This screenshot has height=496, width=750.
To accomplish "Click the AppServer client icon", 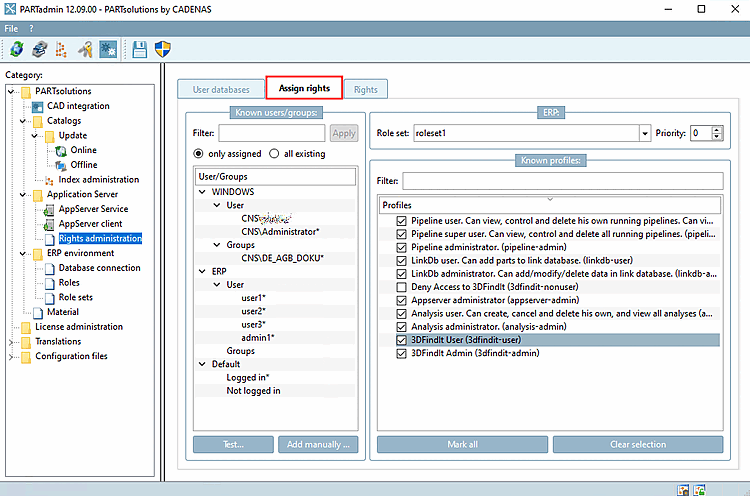I will pos(49,224).
